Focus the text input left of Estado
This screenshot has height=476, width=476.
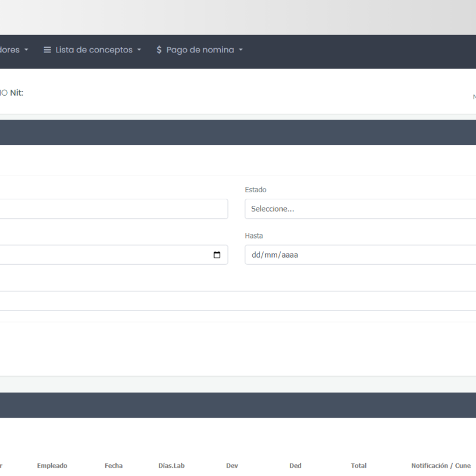(113, 209)
